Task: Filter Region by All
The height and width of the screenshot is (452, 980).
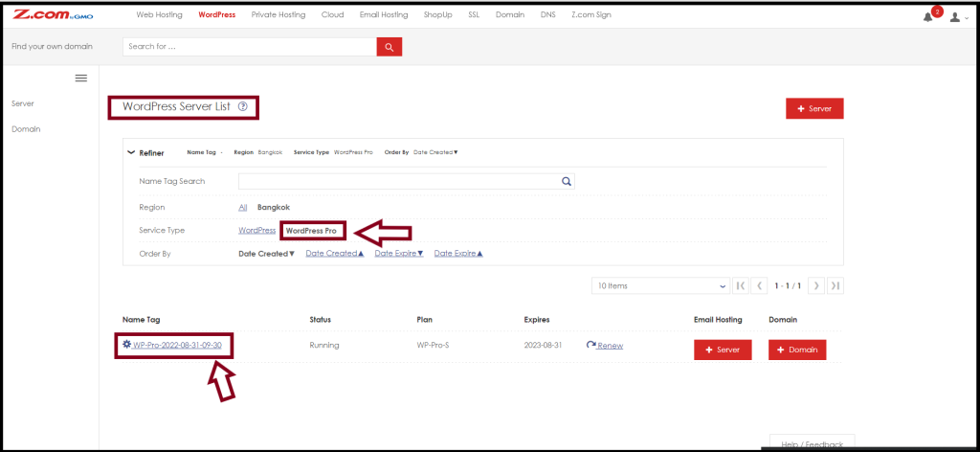Action: [242, 208]
